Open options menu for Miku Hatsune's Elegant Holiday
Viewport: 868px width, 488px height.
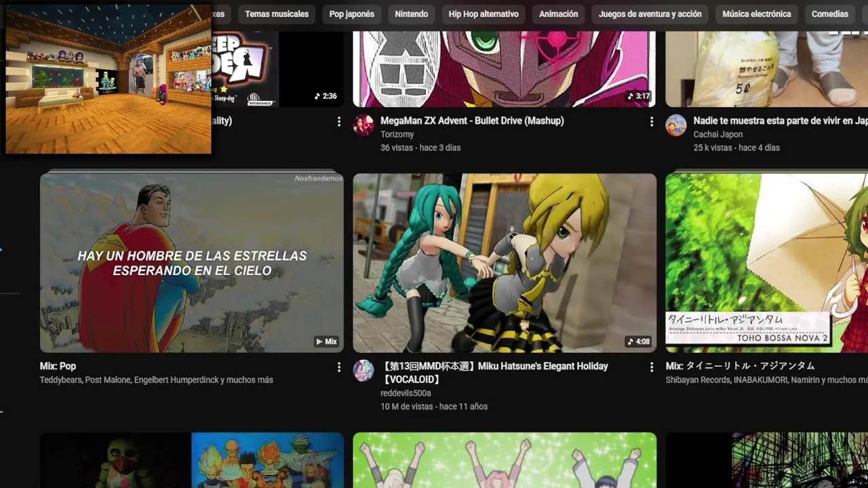point(652,367)
